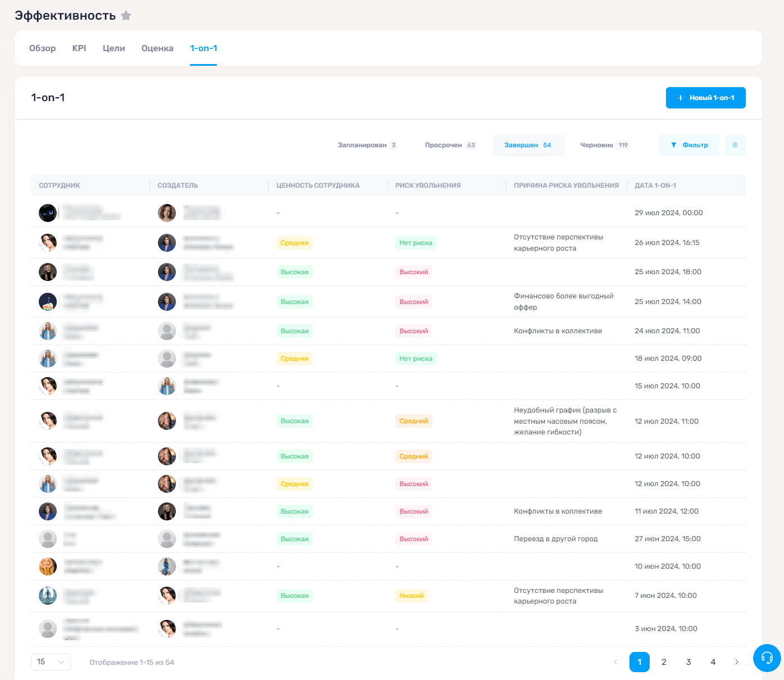
Task: Open the support chat headset icon
Action: click(767, 658)
